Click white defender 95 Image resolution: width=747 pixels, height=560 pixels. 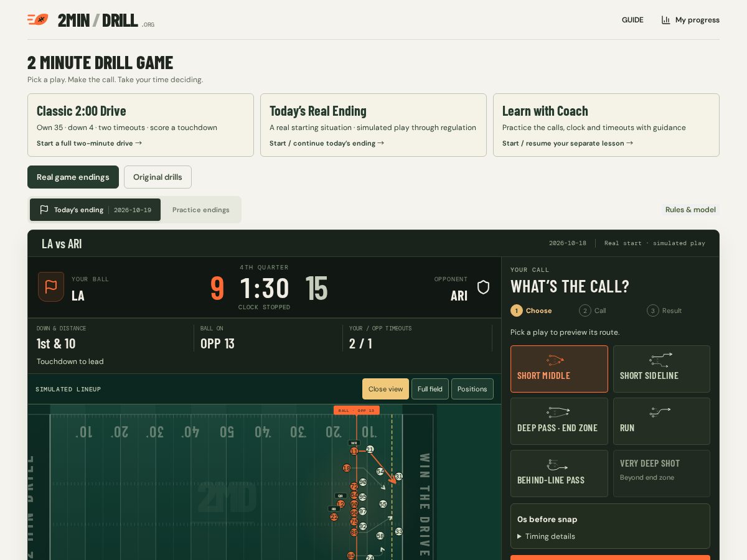pyautogui.click(x=363, y=497)
